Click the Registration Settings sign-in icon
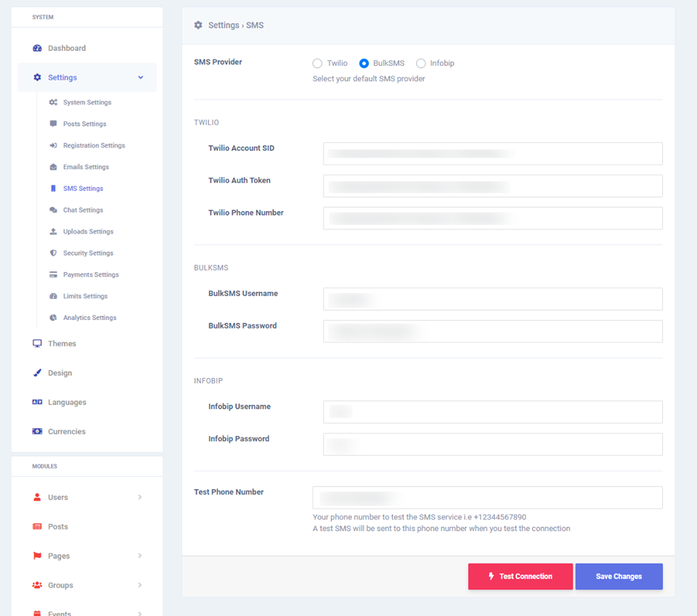 53,145
